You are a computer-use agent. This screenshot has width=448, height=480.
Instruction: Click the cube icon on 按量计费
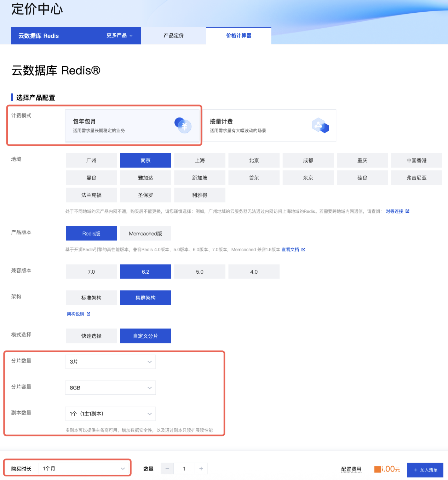tap(320, 125)
